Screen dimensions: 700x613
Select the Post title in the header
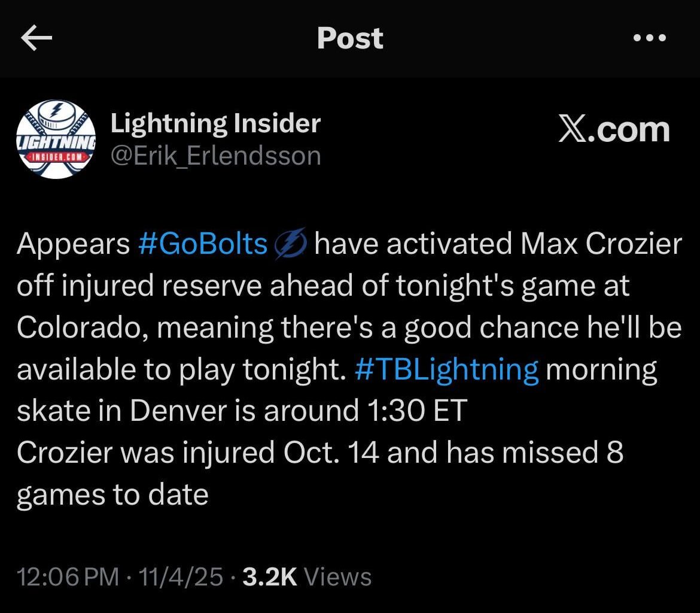click(x=349, y=38)
